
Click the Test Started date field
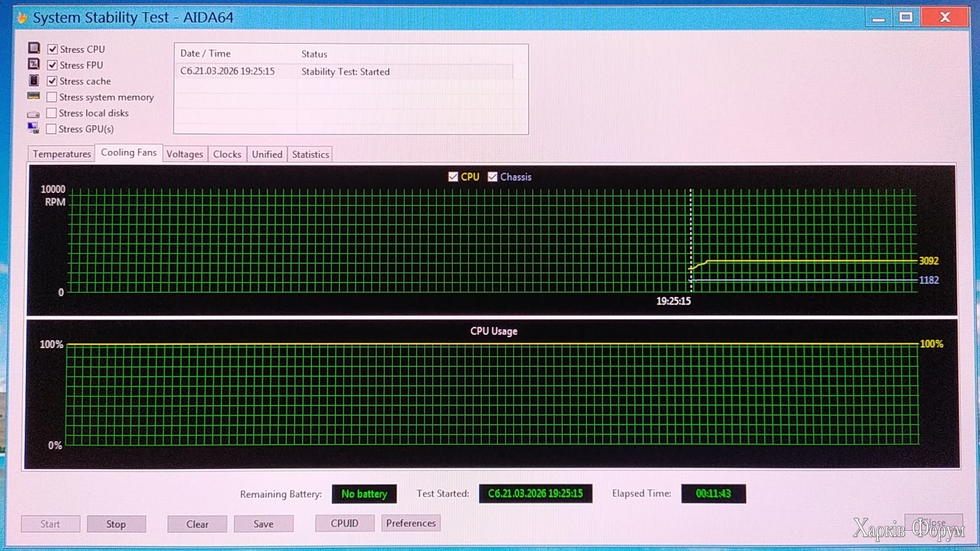coord(535,493)
